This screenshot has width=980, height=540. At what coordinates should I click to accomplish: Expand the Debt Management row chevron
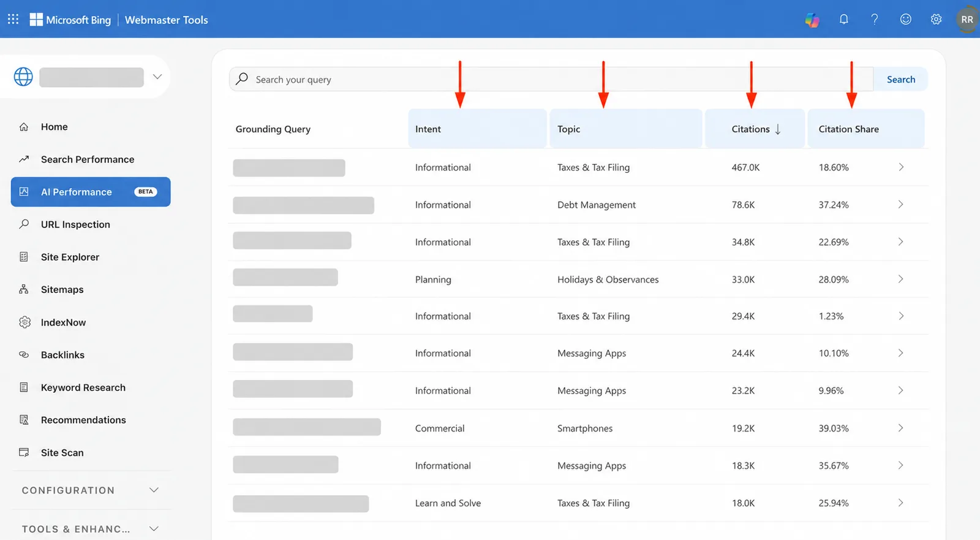click(x=901, y=205)
